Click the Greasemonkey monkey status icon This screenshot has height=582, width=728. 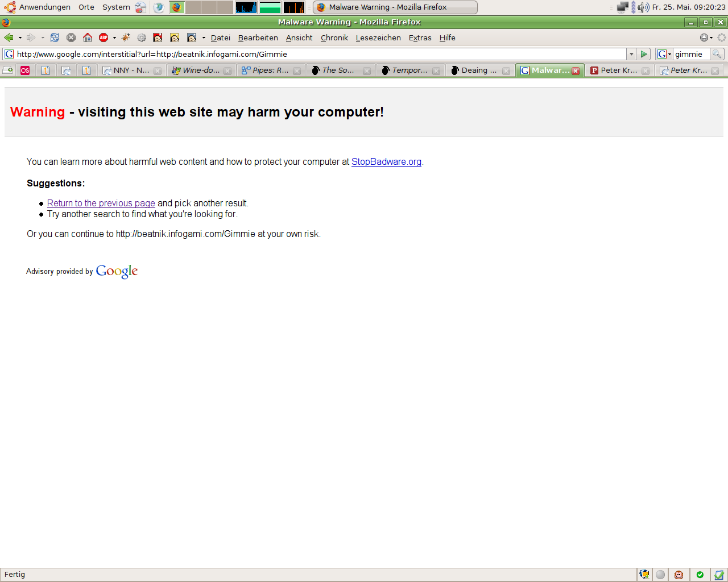(x=679, y=575)
